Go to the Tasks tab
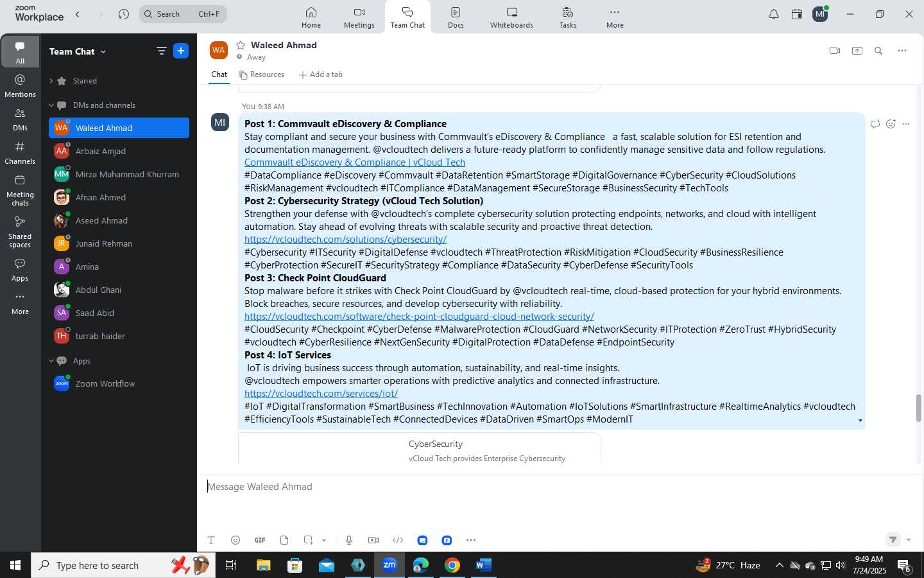This screenshot has height=578, width=924. (x=567, y=17)
